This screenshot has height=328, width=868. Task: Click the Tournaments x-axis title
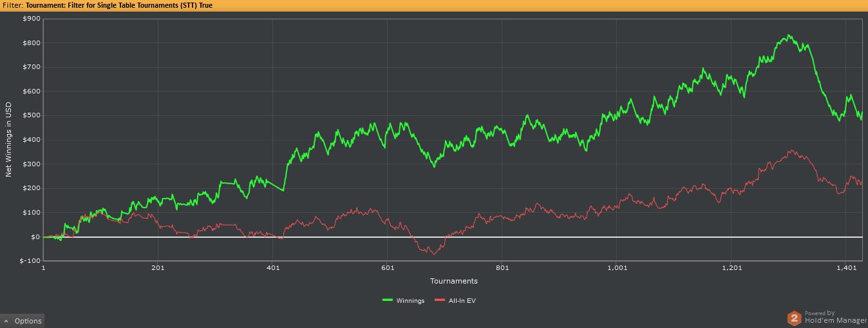454,281
